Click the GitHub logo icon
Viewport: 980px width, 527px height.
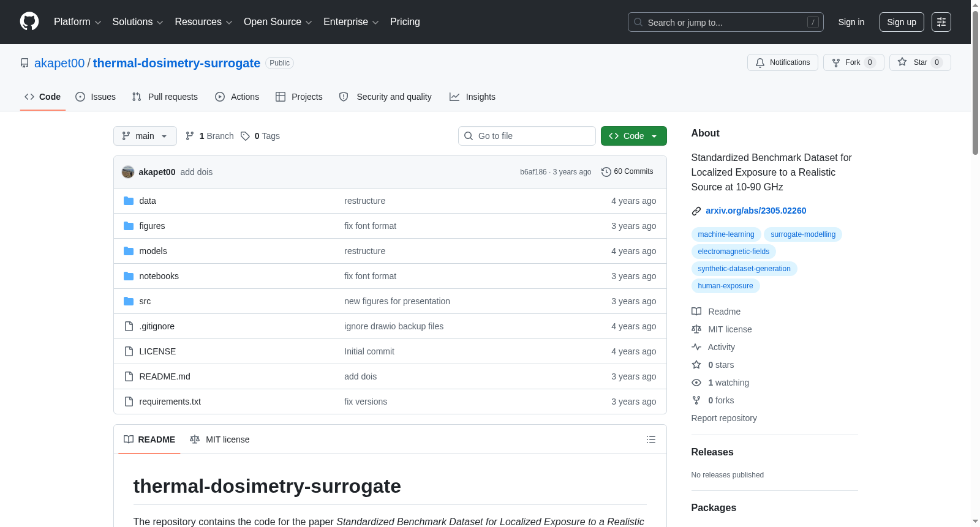(x=29, y=22)
